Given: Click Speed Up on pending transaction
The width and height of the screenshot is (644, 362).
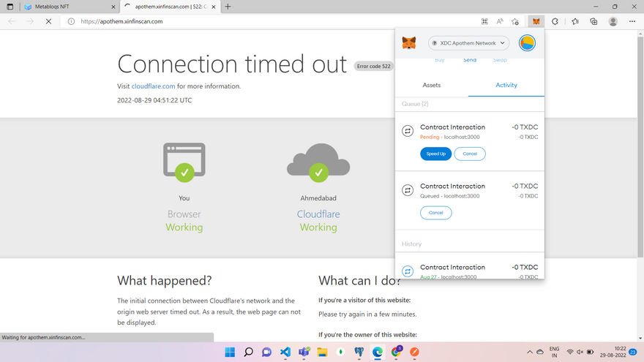Looking at the screenshot, I should tap(435, 154).
